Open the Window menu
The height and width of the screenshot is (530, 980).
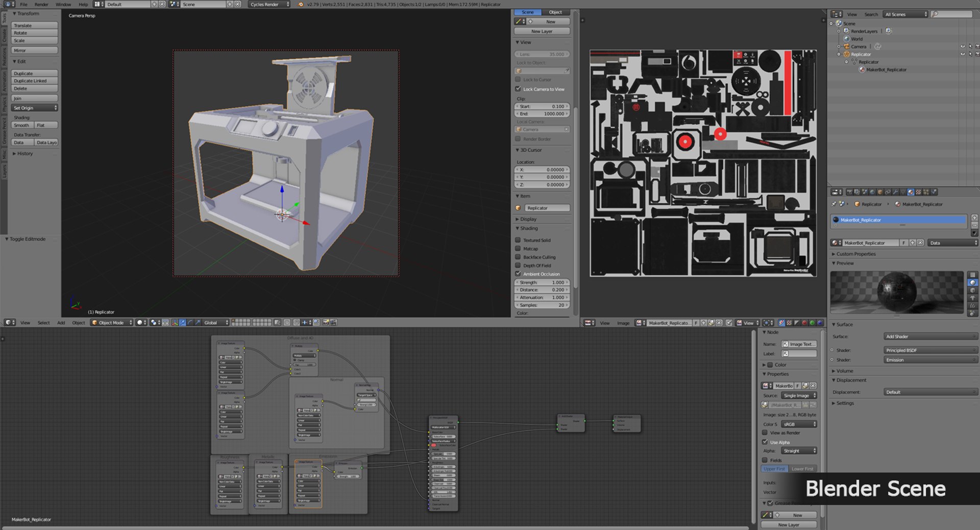[63, 4]
